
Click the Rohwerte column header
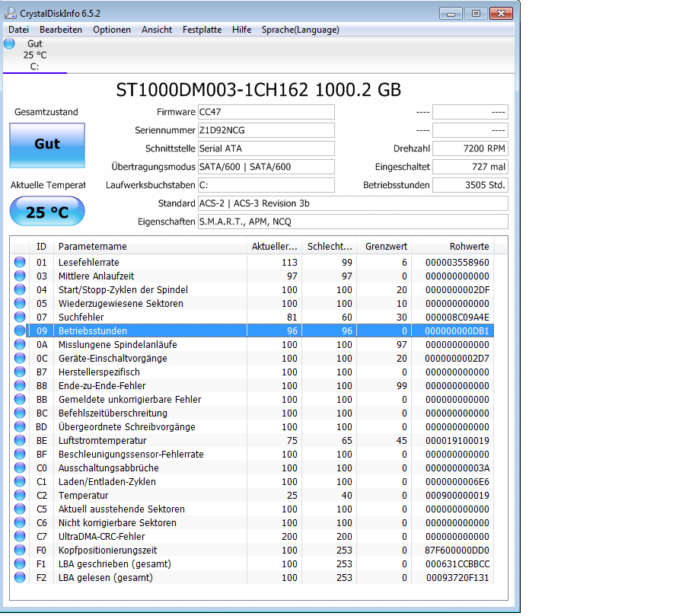point(452,247)
